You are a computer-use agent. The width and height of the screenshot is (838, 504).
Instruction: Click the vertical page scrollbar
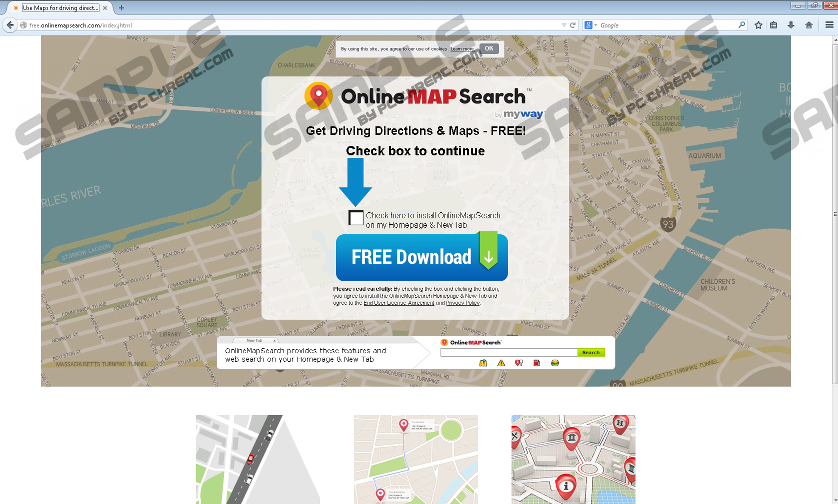(834, 214)
